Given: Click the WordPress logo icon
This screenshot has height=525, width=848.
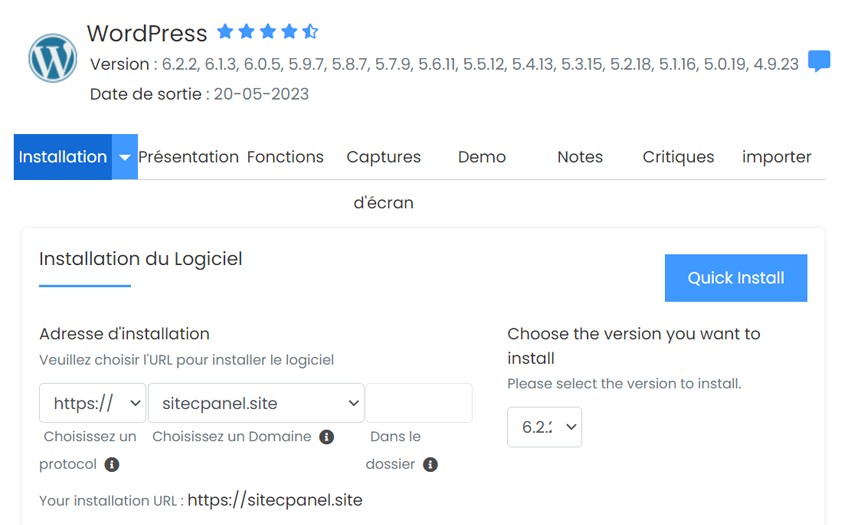Looking at the screenshot, I should [x=52, y=58].
